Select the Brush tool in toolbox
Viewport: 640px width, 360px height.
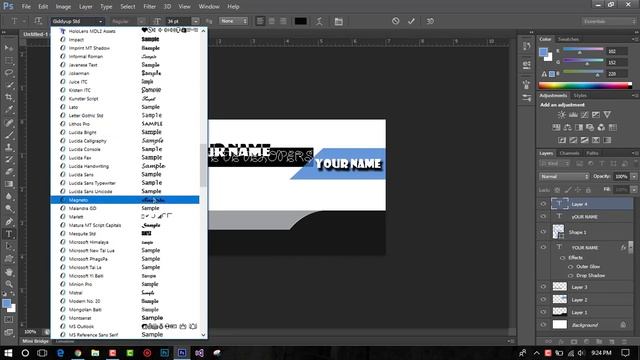[9, 135]
